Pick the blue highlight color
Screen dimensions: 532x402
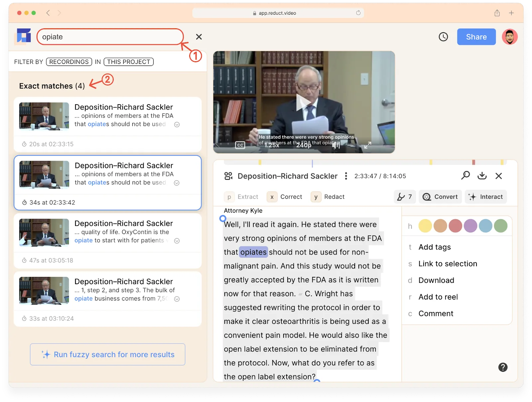(x=485, y=226)
